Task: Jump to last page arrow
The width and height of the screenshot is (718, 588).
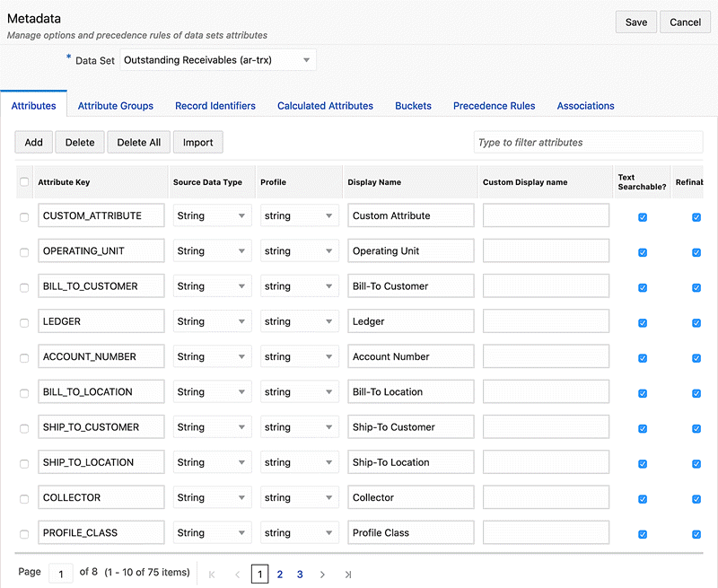Action: pos(348,575)
